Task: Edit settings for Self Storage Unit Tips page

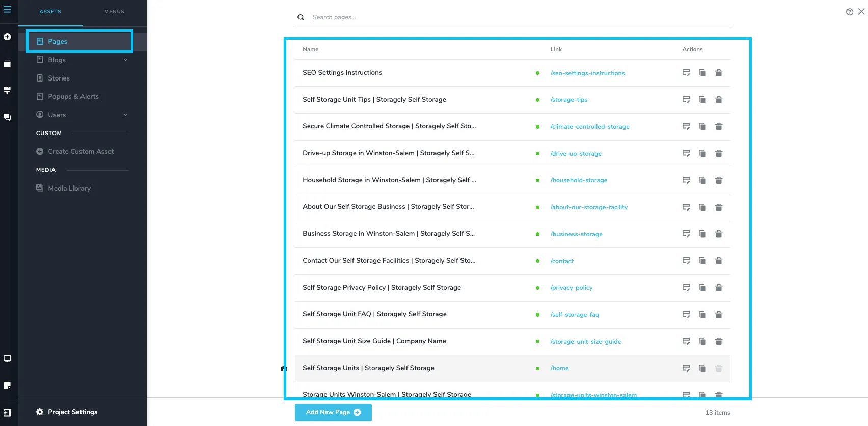Action: [686, 100]
